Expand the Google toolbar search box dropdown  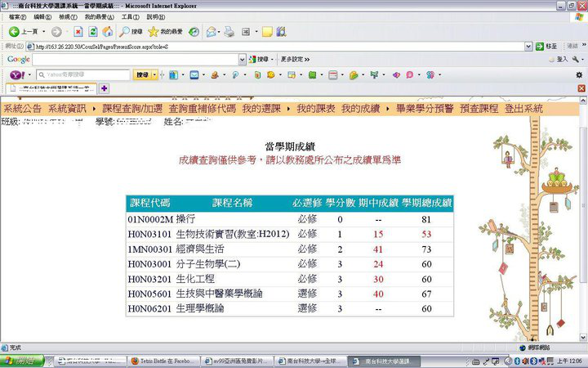[242, 59]
